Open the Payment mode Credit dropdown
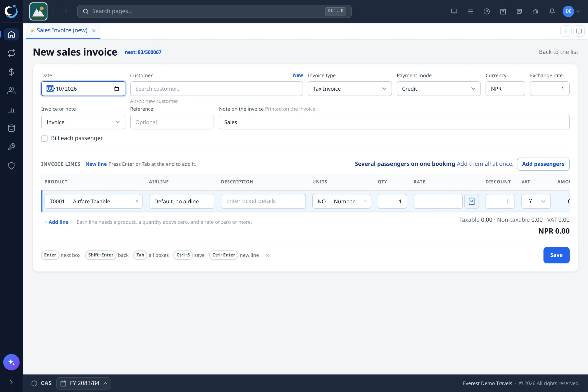 [x=439, y=89]
